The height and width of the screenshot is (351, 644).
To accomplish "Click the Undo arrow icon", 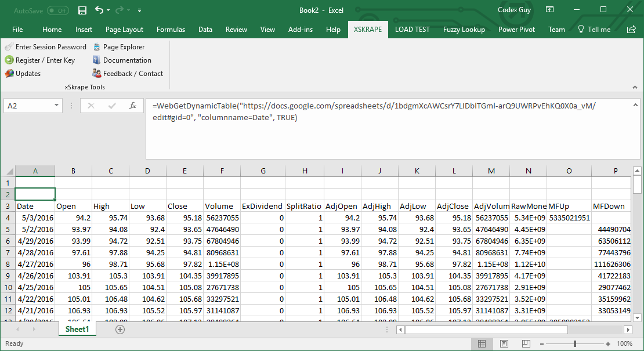I will coord(99,10).
